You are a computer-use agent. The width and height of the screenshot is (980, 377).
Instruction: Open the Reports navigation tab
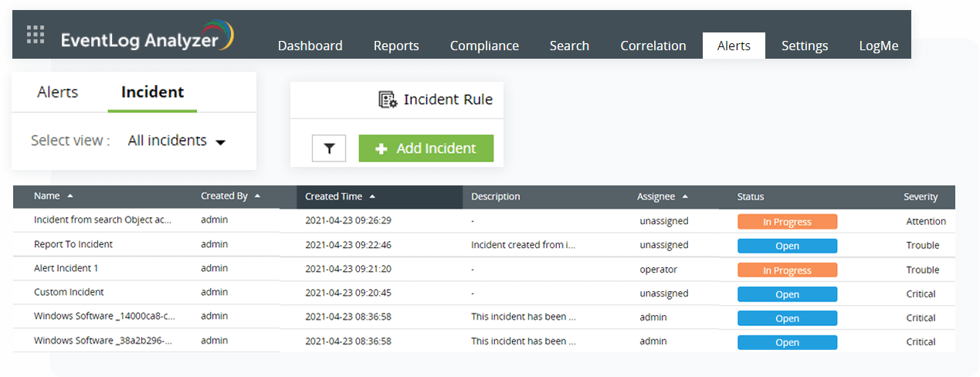coord(396,46)
